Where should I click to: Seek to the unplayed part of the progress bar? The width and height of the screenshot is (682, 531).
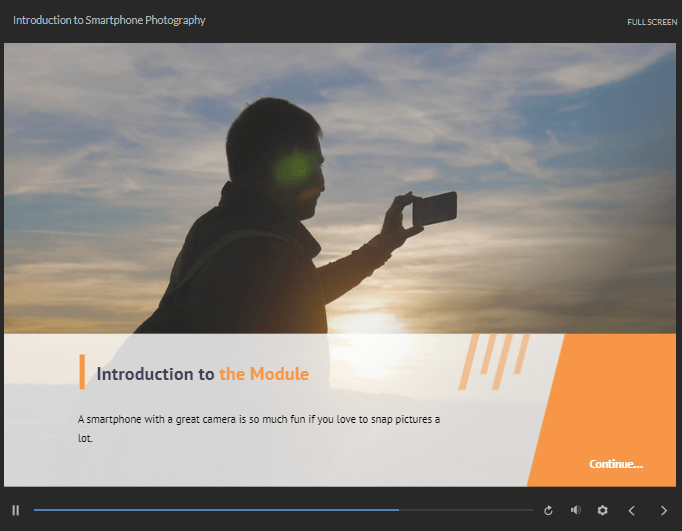[x=465, y=510]
